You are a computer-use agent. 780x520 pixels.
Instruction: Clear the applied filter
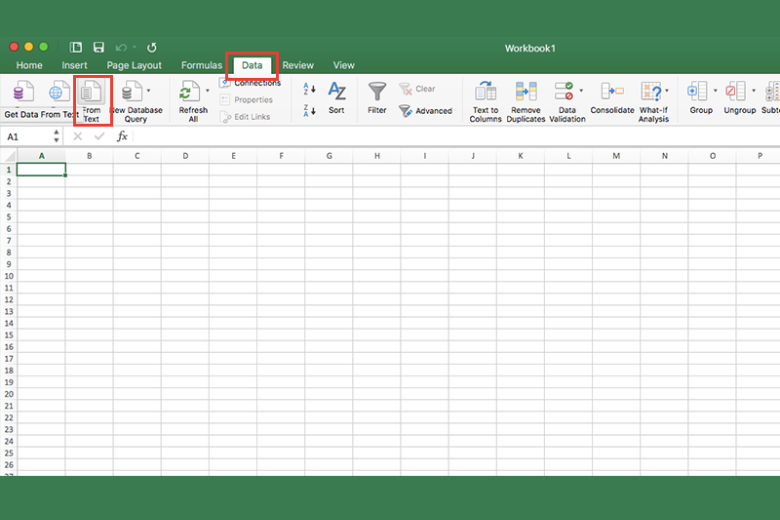click(x=417, y=89)
